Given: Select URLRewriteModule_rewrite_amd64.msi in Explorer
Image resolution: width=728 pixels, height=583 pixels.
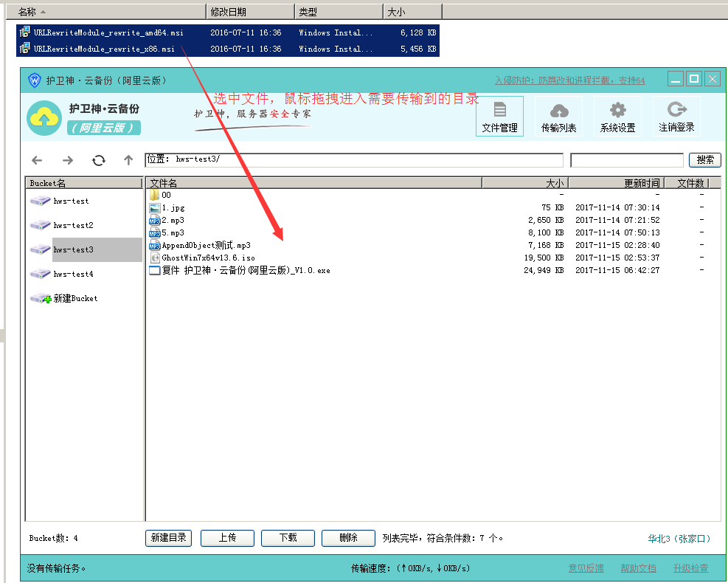Looking at the screenshot, I should tap(227, 32).
